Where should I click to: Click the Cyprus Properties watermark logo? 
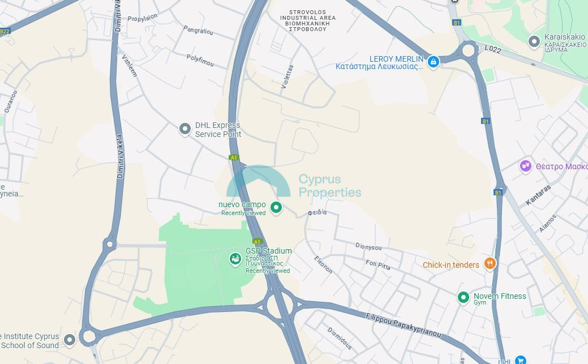click(x=294, y=182)
